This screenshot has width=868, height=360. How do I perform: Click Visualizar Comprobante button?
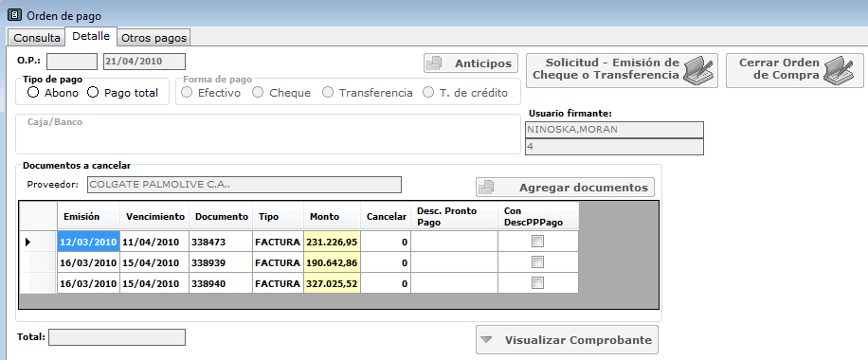click(568, 340)
